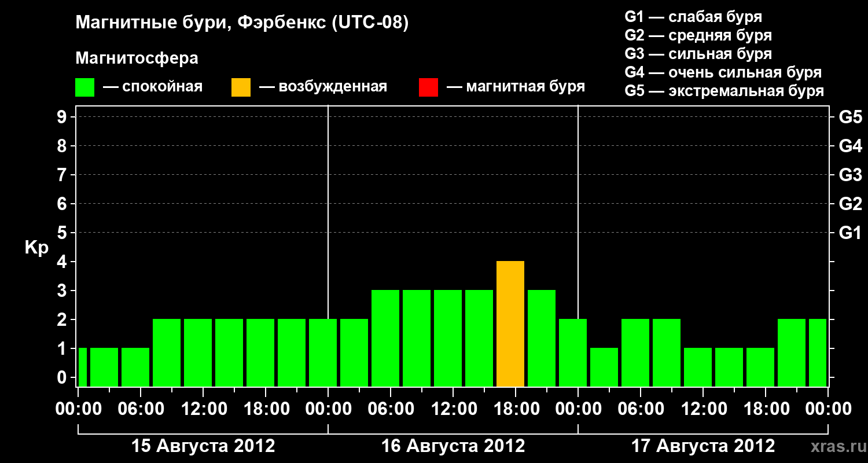This screenshot has width=868, height=463.
Task: Click the 12:00 time label above 15 Августа 2012
Action: [x=203, y=409]
